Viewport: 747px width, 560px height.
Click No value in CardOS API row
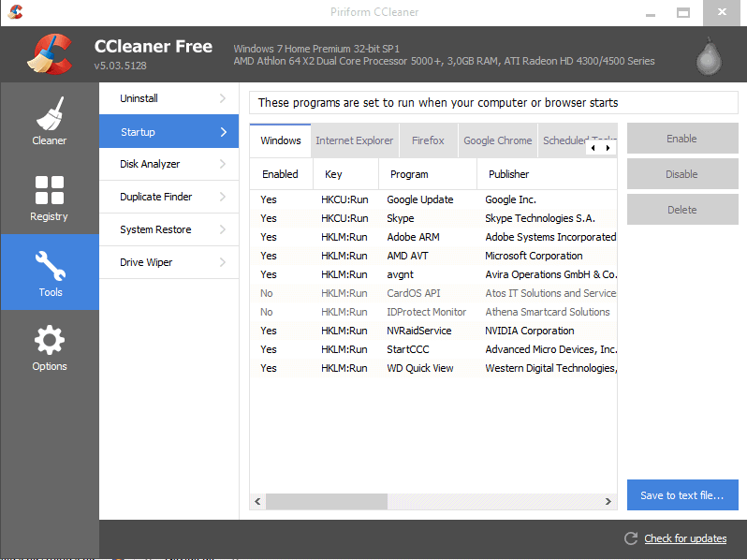point(266,293)
